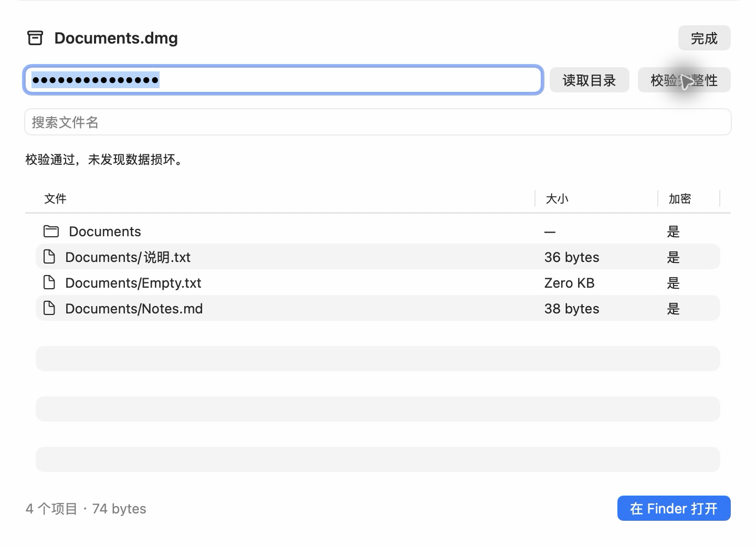Viewport: 756px width, 546px height.
Task: Click the file icon for Empty.txt
Action: point(49,282)
